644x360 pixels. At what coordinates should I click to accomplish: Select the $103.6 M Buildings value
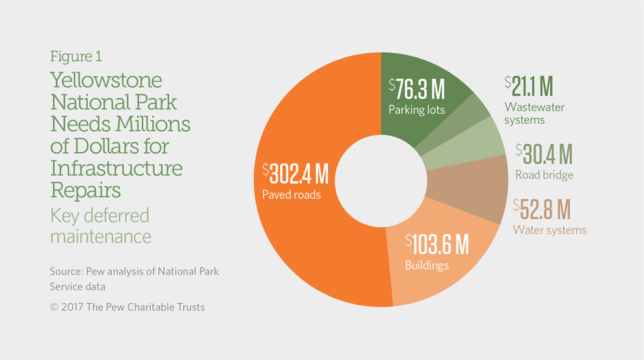click(436, 244)
